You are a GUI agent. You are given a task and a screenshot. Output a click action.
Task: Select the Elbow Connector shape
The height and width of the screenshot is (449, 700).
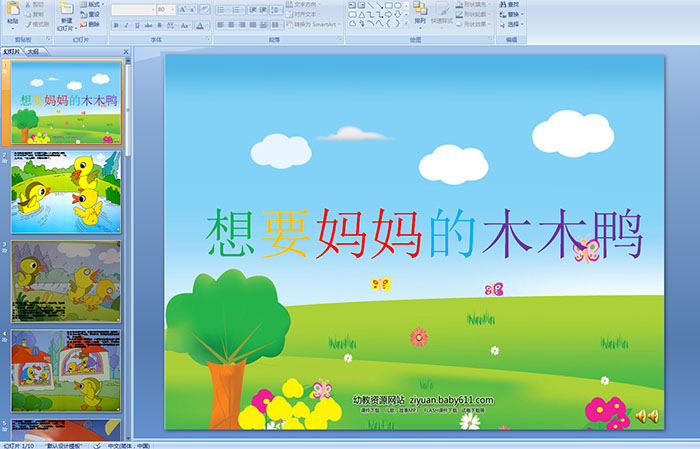(371, 15)
